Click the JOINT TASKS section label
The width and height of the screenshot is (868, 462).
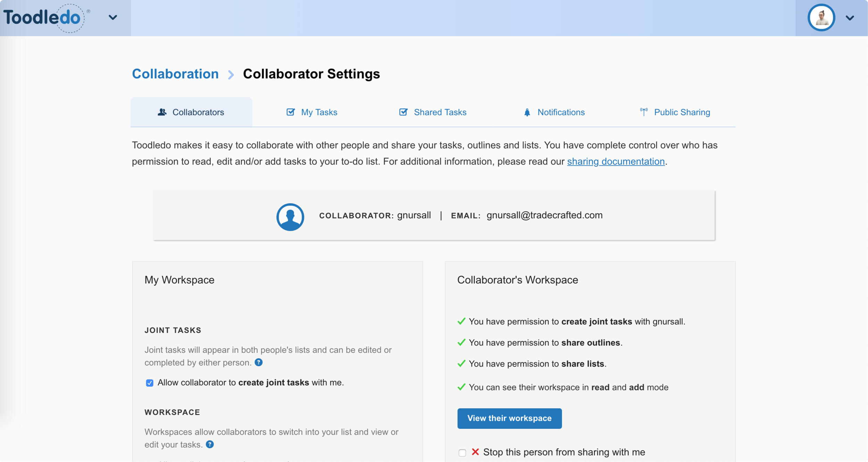(x=173, y=330)
